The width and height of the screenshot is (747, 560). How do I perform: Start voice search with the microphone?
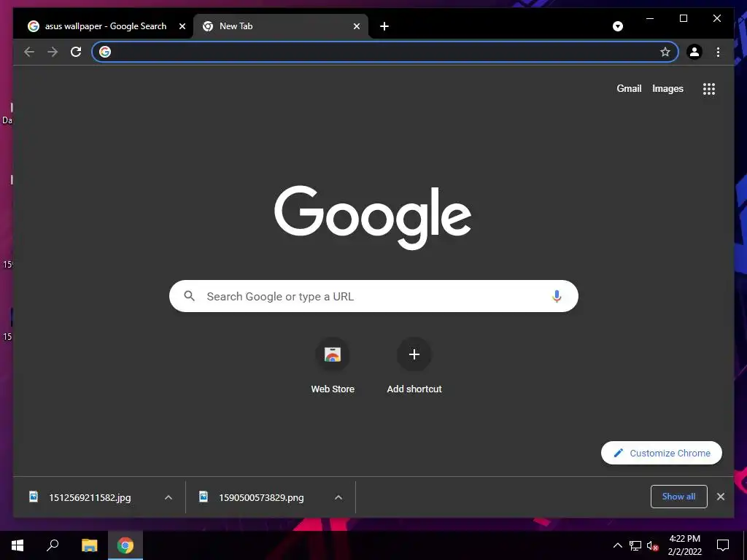point(557,296)
